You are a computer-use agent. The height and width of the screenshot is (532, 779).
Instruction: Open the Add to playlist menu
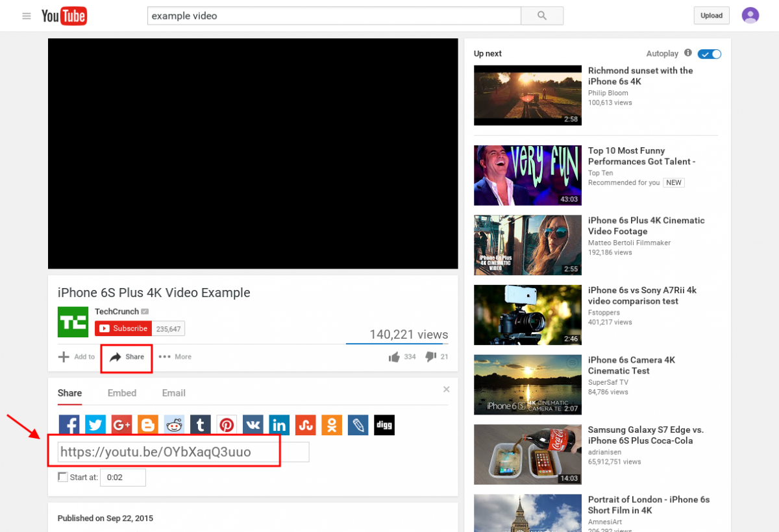[77, 357]
